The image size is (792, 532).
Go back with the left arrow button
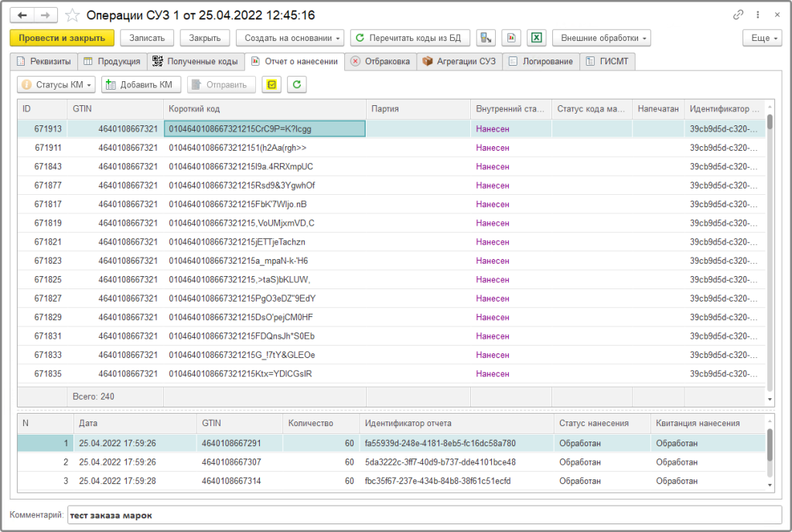22,15
